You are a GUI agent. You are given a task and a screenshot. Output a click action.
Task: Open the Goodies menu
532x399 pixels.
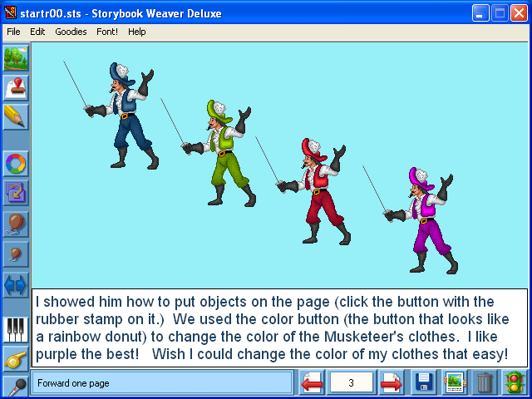(x=71, y=32)
